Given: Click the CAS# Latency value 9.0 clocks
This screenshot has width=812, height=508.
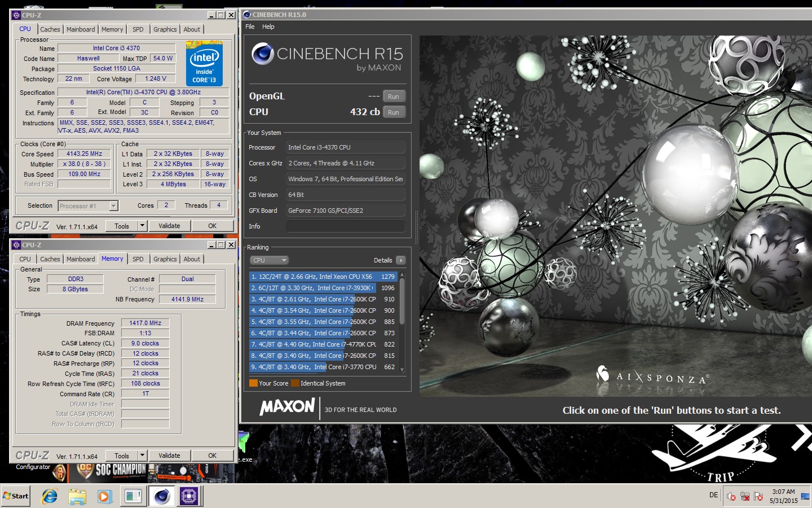Looking at the screenshot, I should 145,343.
